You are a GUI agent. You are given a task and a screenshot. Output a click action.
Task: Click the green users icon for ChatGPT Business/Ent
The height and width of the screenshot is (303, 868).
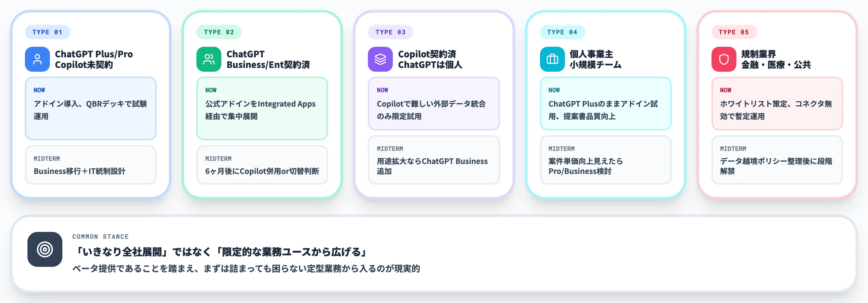click(209, 59)
